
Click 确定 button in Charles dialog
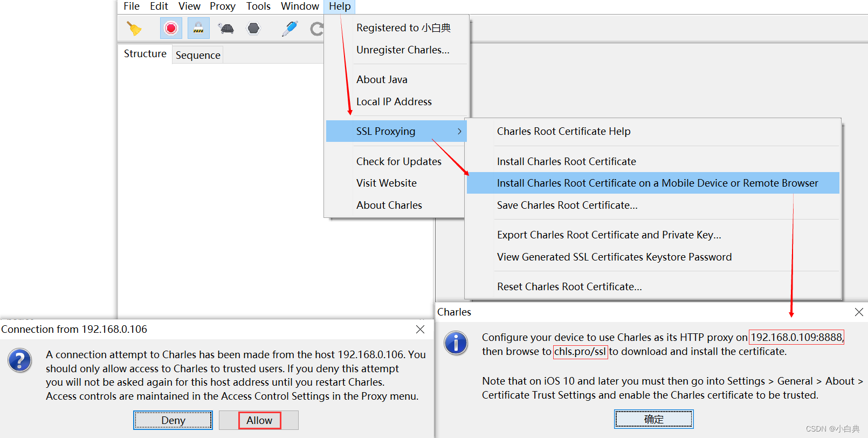pyautogui.click(x=654, y=419)
